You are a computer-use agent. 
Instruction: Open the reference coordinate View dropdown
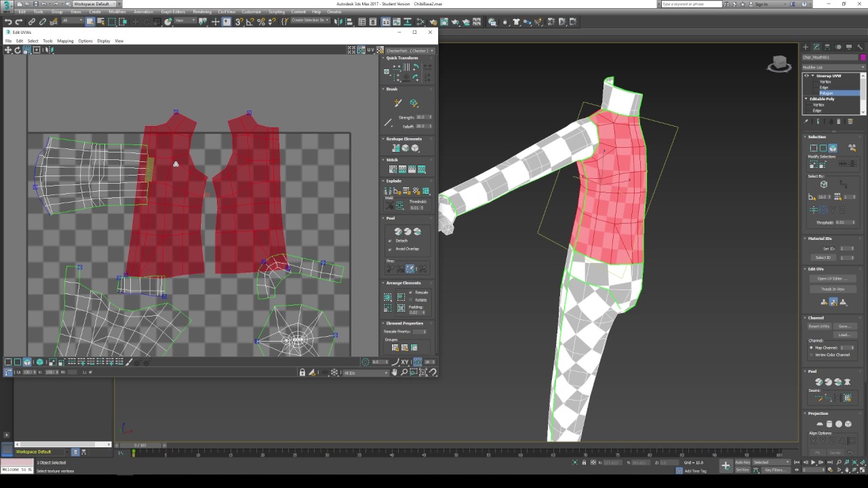point(184,22)
